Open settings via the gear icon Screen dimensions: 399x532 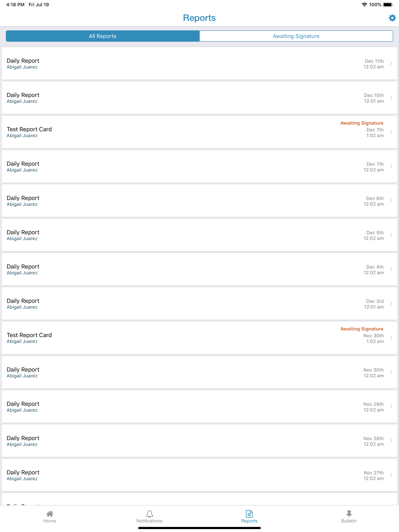tap(392, 18)
